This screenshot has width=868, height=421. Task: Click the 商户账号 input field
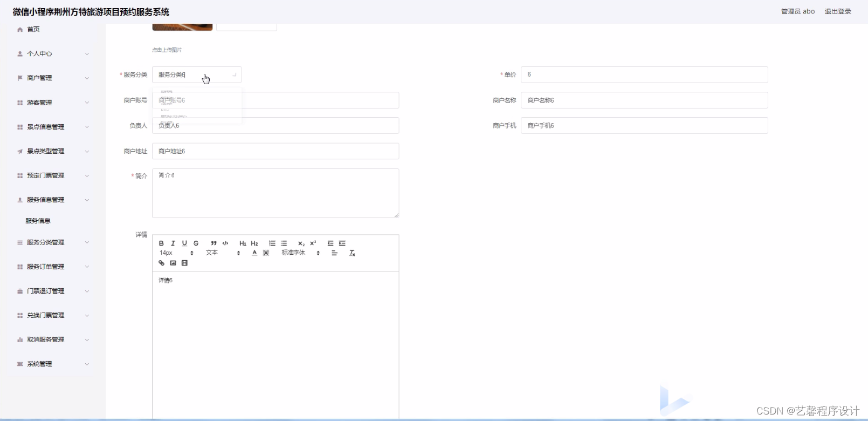[275, 100]
